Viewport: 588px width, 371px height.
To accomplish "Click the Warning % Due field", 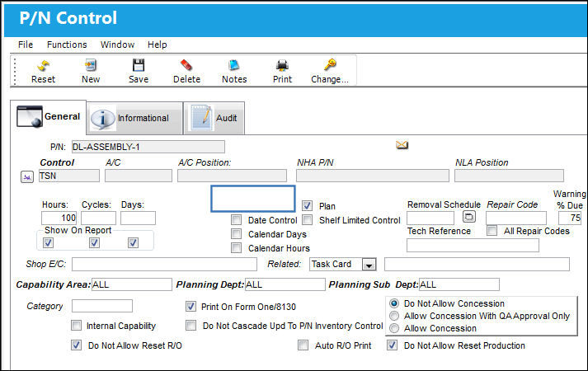I will pyautogui.click(x=570, y=218).
